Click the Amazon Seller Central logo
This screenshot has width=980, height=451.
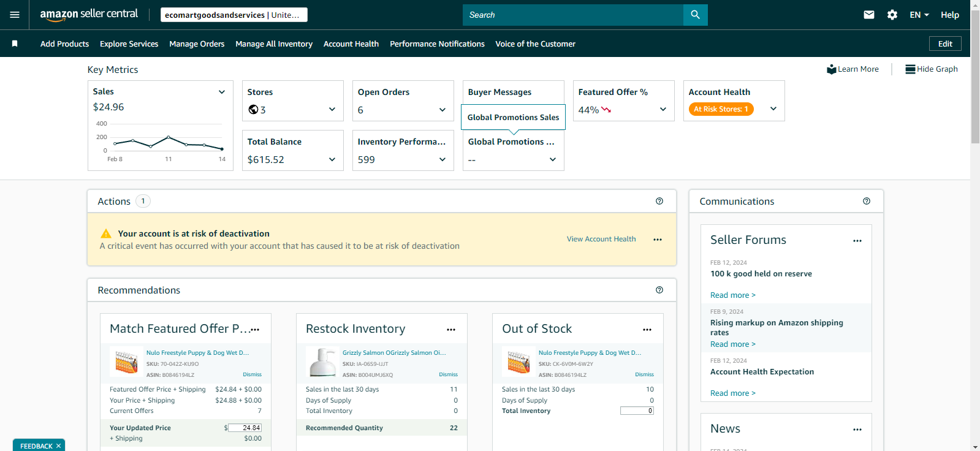click(x=89, y=15)
